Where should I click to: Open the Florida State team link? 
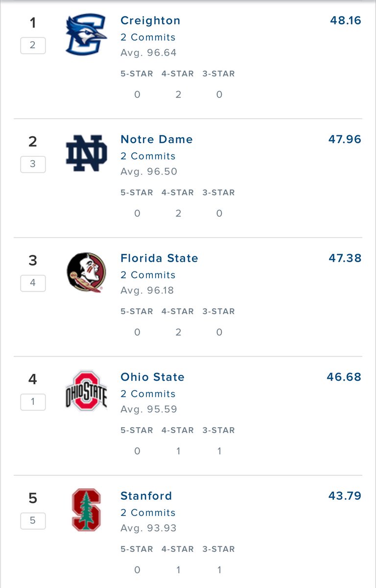coord(159,258)
